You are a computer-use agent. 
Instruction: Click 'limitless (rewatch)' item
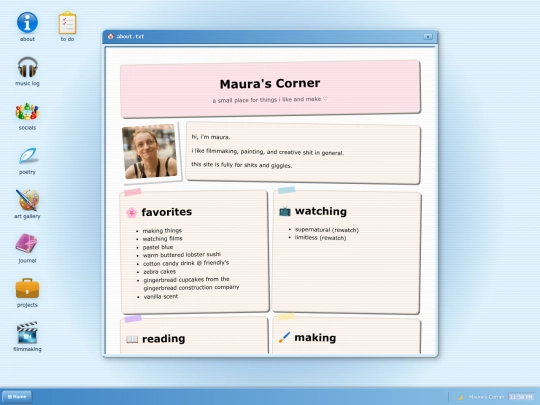pyautogui.click(x=320, y=238)
